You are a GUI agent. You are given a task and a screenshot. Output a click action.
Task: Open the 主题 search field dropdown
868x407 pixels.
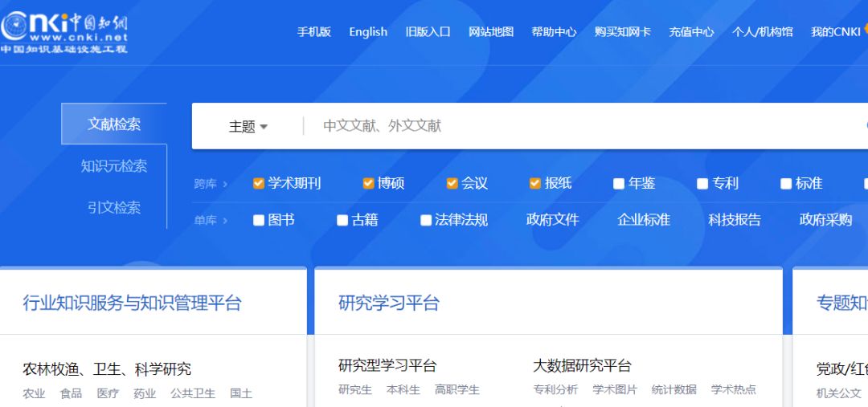pyautogui.click(x=248, y=127)
